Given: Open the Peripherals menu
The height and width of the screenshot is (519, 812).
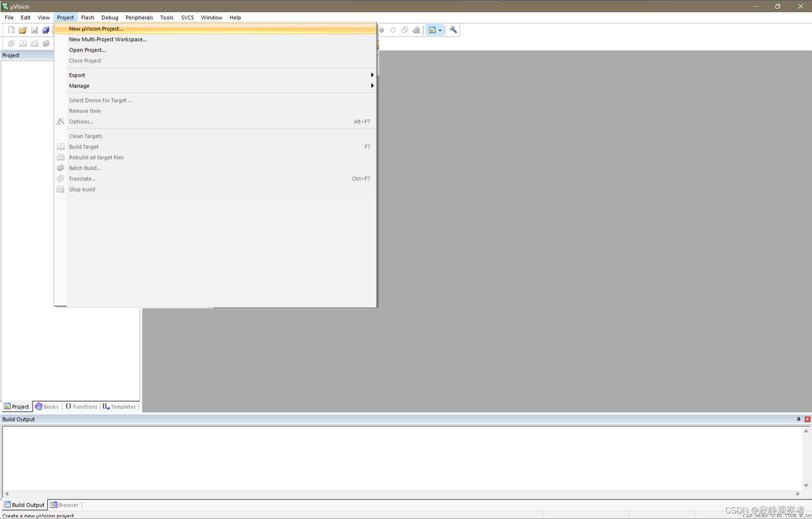Looking at the screenshot, I should pos(139,18).
